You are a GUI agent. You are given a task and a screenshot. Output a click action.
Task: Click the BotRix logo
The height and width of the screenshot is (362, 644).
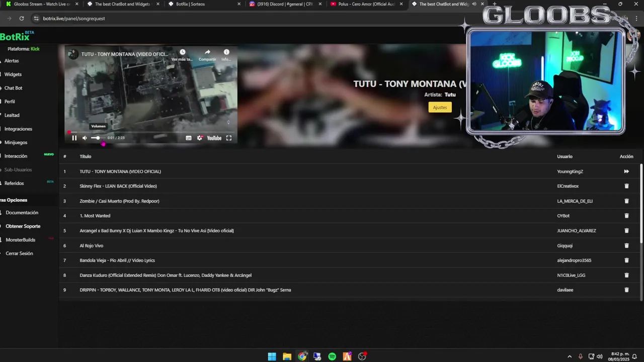[15, 37]
